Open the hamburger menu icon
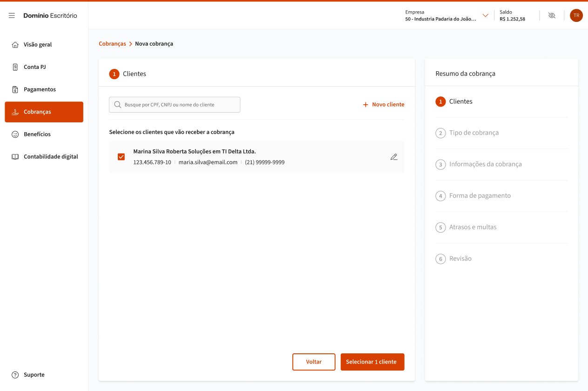Image resolution: width=588 pixels, height=391 pixels. tap(12, 15)
